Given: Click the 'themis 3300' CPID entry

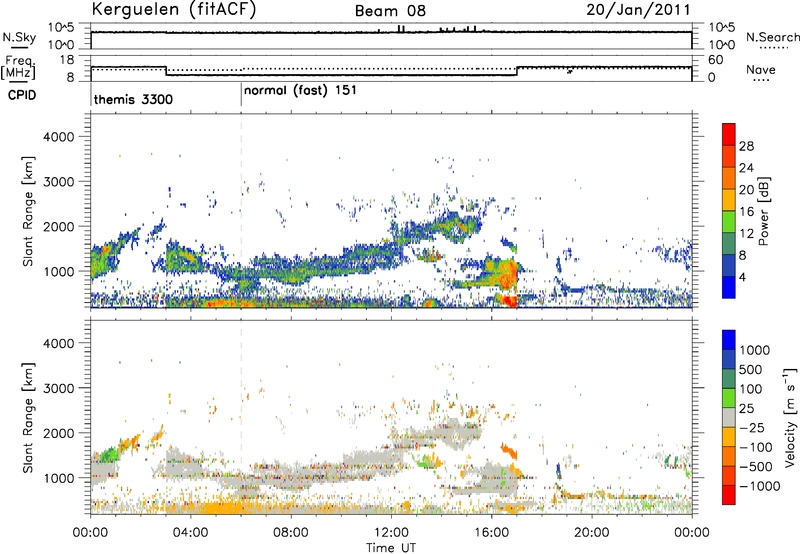Looking at the screenshot, I should point(133,99).
